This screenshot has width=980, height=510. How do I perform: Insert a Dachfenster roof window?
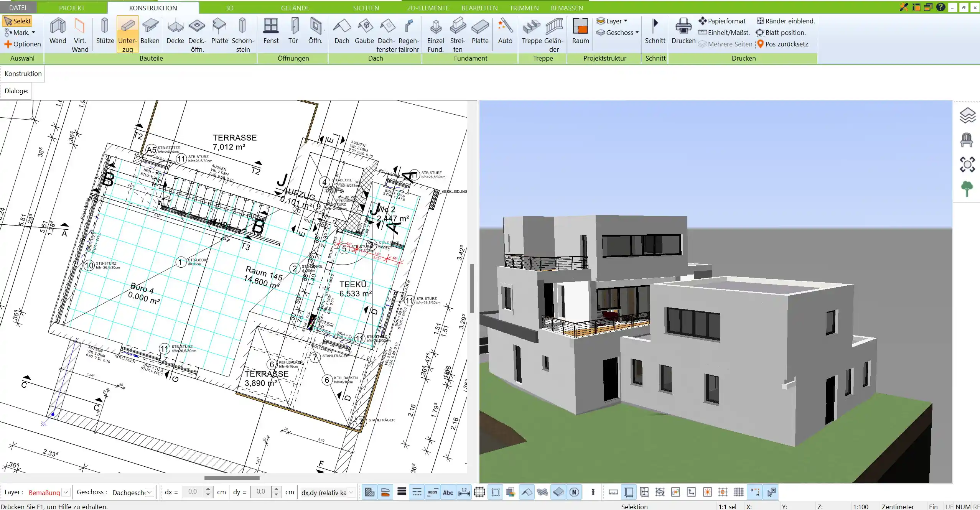386,35
